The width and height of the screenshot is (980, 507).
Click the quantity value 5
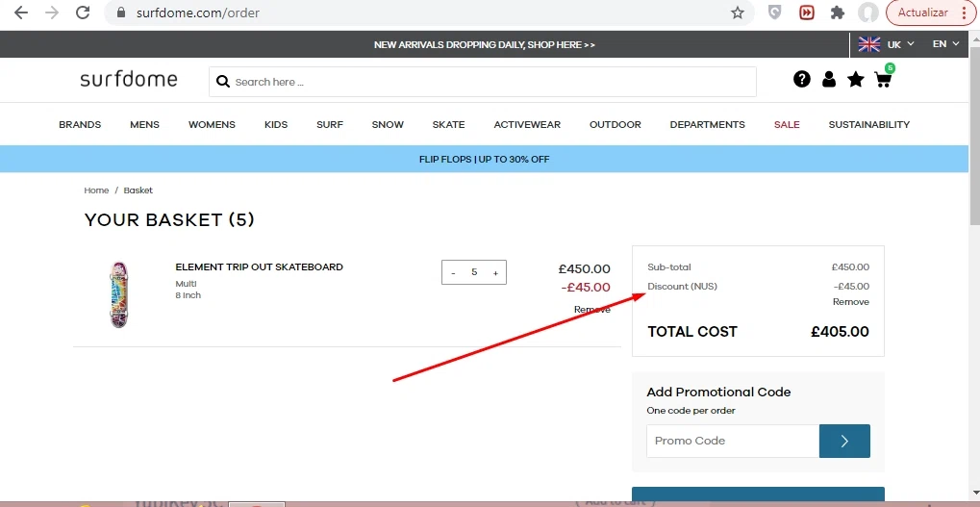tap(474, 272)
